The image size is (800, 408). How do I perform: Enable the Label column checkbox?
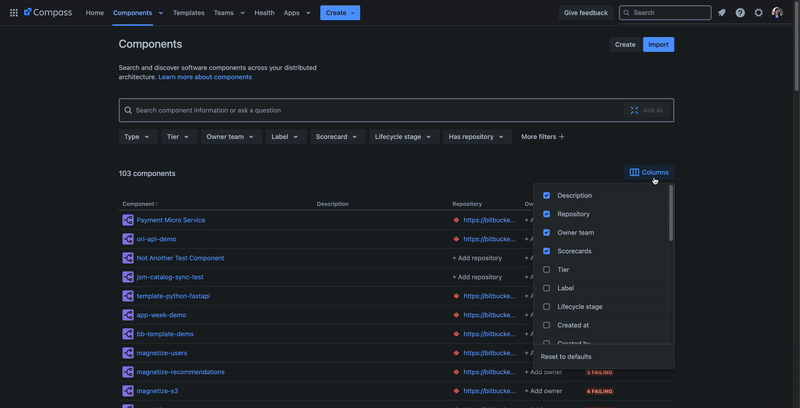click(546, 288)
